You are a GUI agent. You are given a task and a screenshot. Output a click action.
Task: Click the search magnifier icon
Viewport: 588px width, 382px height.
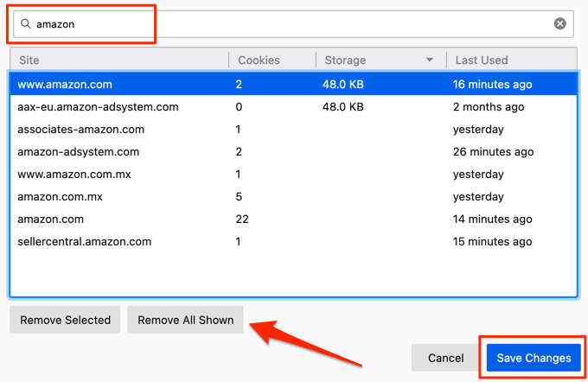[x=26, y=24]
